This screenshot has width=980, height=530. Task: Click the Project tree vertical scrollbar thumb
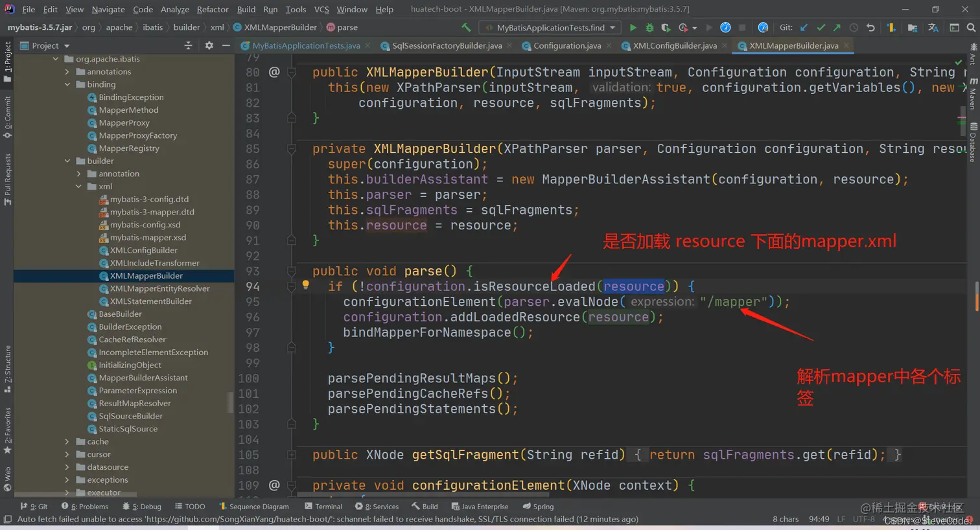point(230,402)
